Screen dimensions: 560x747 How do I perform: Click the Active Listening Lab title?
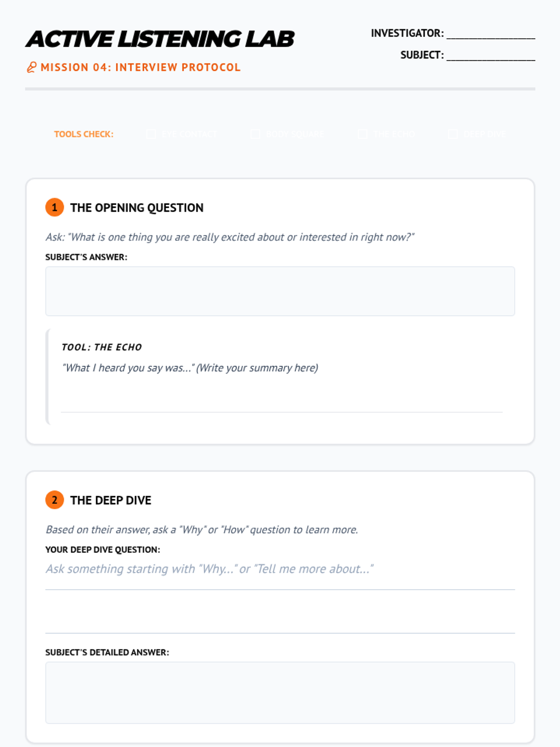(160, 39)
